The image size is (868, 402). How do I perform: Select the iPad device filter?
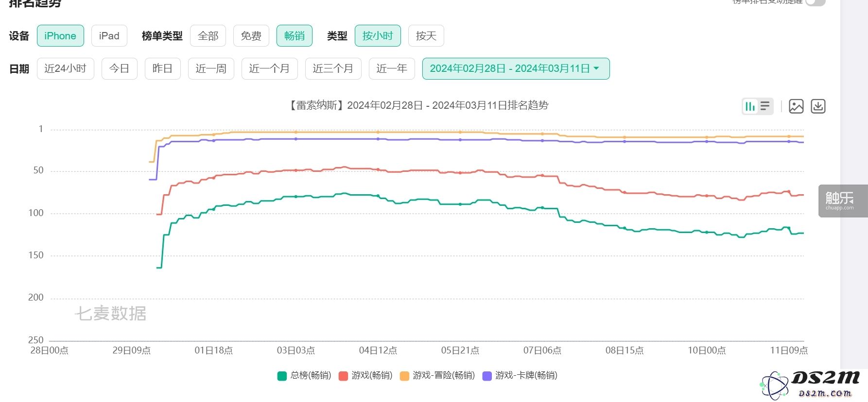109,36
